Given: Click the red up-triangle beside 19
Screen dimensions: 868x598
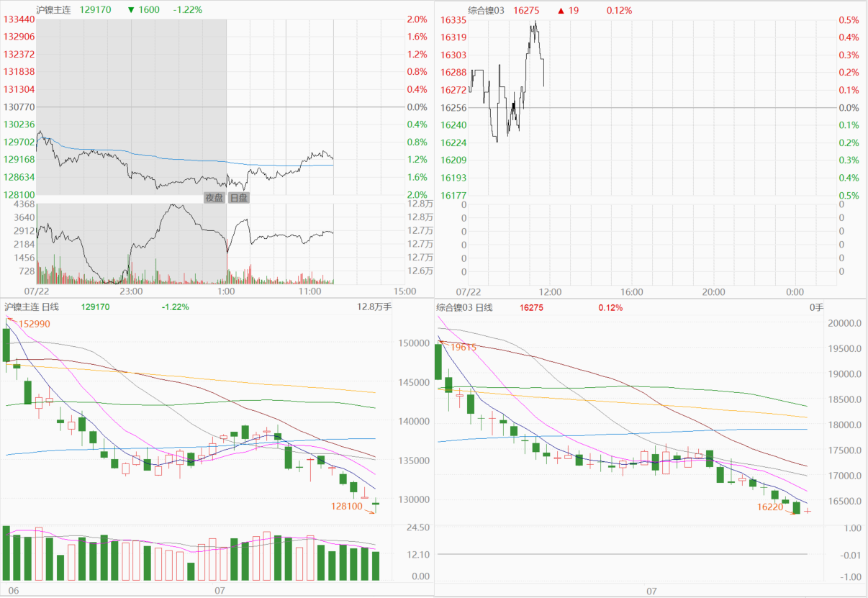Looking at the screenshot, I should point(561,10).
